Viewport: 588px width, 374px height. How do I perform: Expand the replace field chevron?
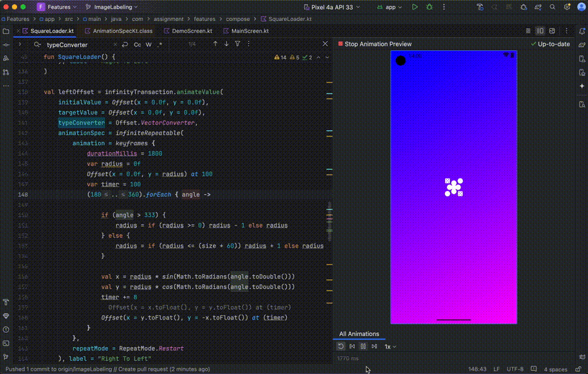click(x=20, y=44)
